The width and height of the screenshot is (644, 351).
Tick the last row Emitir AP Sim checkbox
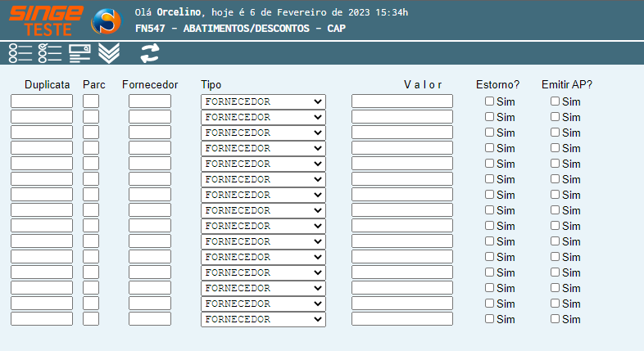[x=556, y=319]
